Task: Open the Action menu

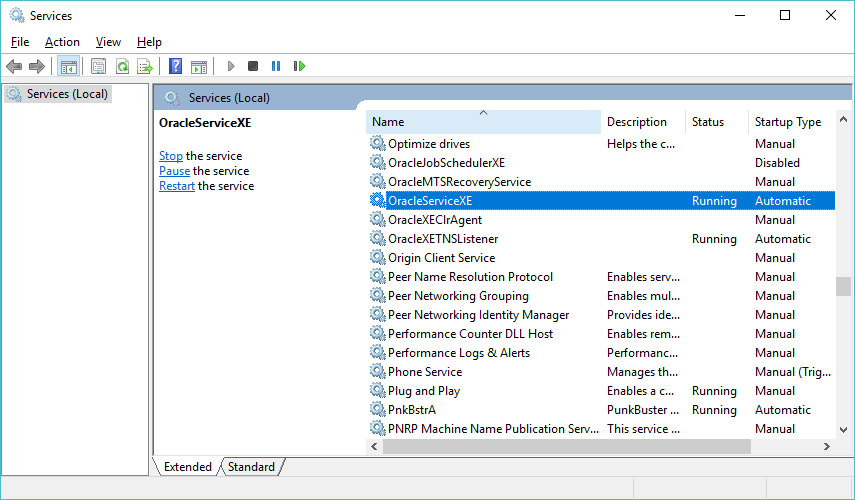Action: tap(62, 42)
